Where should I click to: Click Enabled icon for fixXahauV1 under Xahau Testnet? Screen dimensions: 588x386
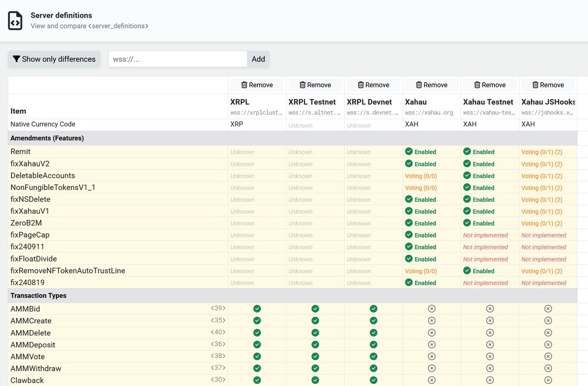tap(467, 211)
